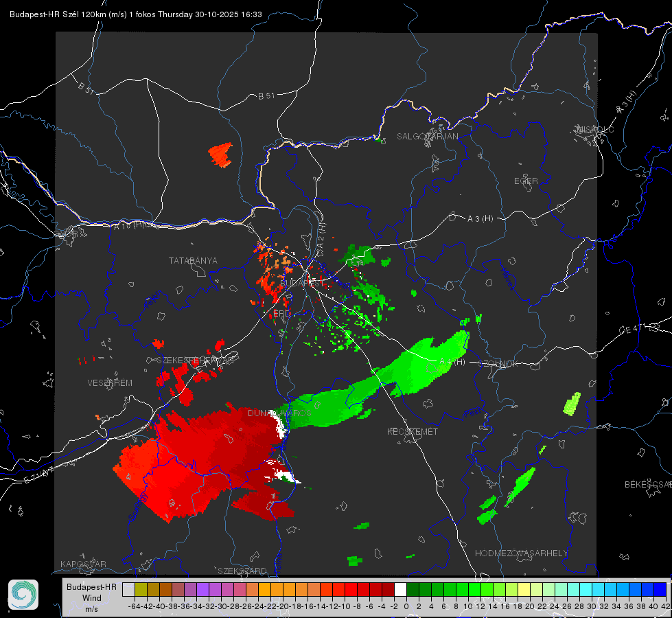Select the white swatch between -2 and 0

(400, 589)
